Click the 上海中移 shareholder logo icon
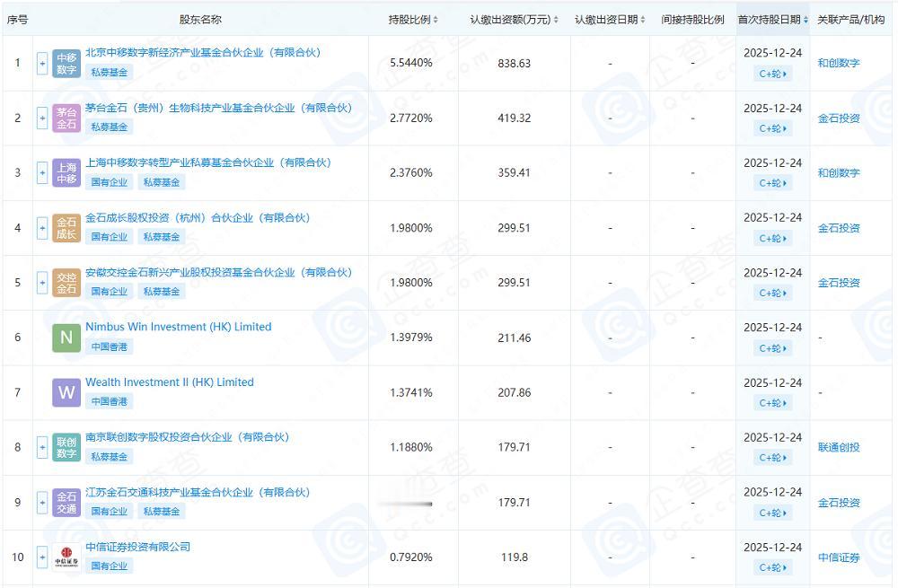The width and height of the screenshot is (898, 588). point(66,173)
